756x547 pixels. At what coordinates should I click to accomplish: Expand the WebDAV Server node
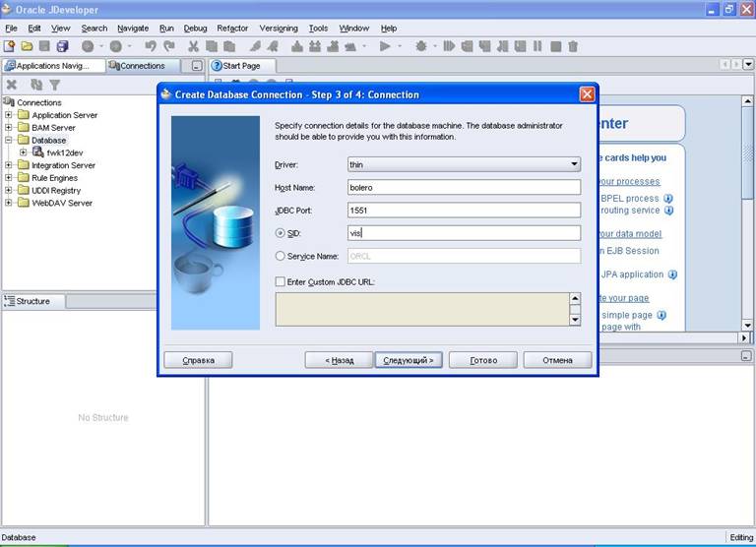(8, 203)
